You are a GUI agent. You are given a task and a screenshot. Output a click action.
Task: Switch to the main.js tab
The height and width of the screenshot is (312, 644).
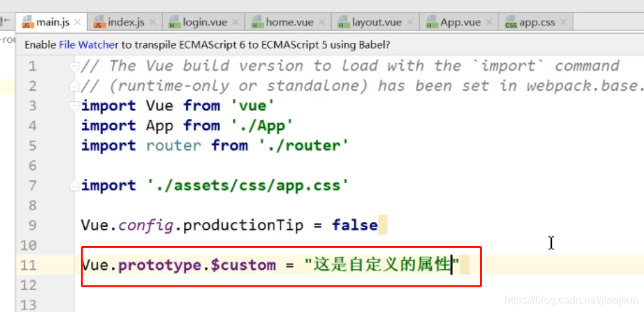point(53,22)
